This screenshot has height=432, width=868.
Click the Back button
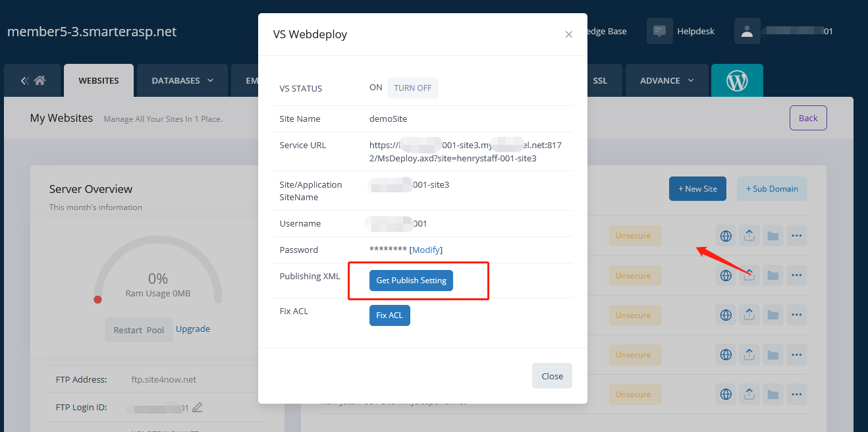pos(808,118)
